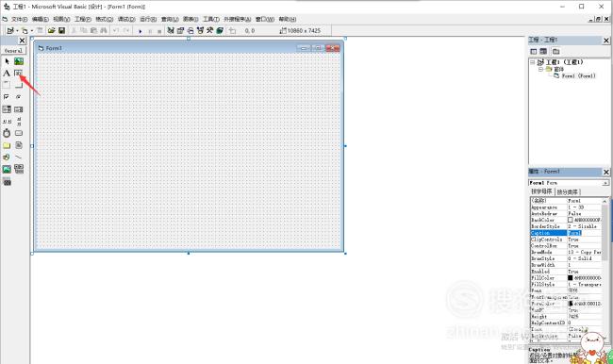This screenshot has width=613, height=364.
Task: Click View Code icon in project panel
Action: tap(533, 51)
